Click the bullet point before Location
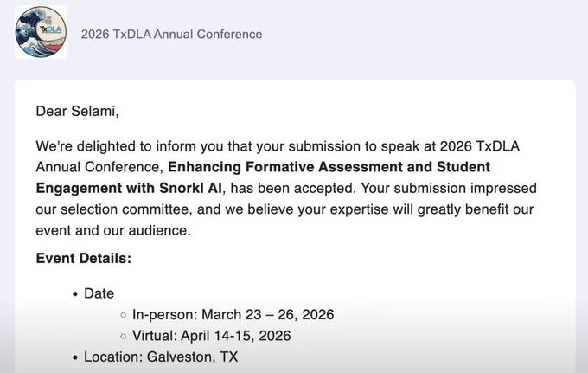This screenshot has width=588, height=373. [x=75, y=357]
